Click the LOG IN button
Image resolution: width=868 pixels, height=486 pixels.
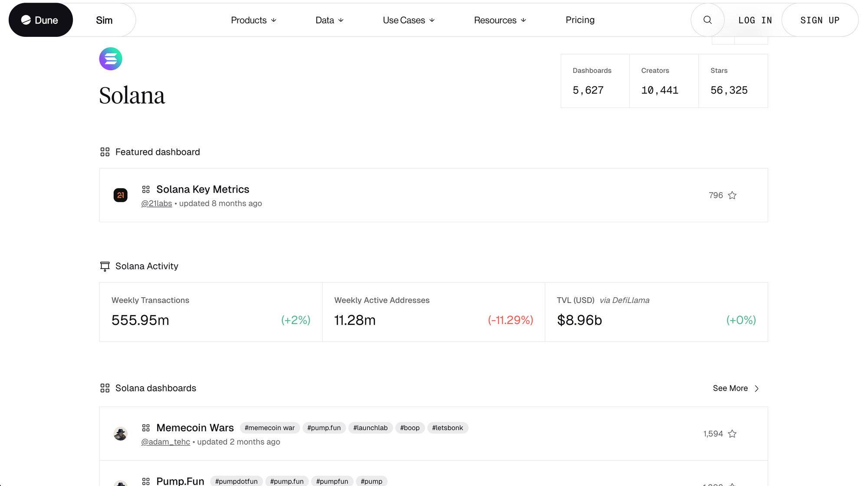(755, 20)
